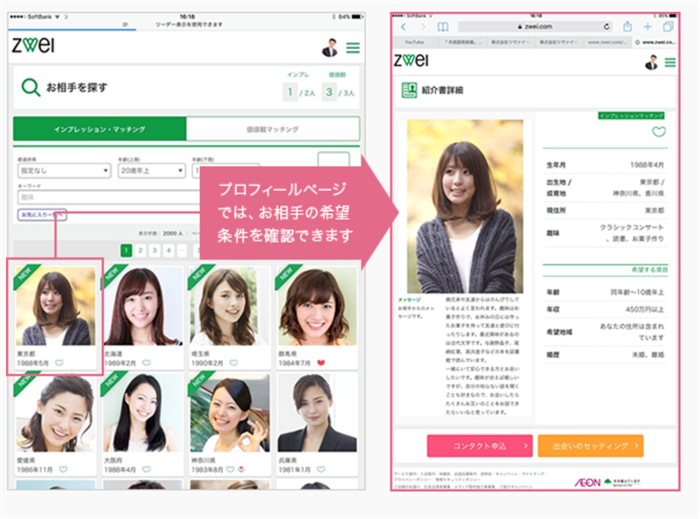Open 愛媛県 1986年11月 profile photo
The image size is (700, 519).
[55, 413]
